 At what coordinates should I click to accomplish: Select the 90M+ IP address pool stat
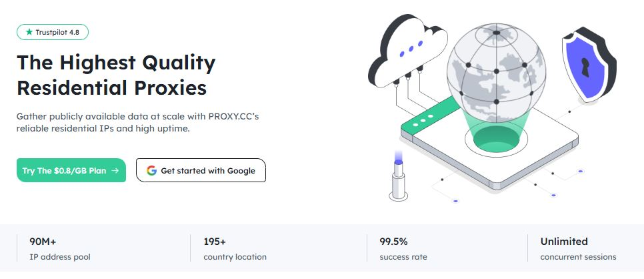(60, 248)
